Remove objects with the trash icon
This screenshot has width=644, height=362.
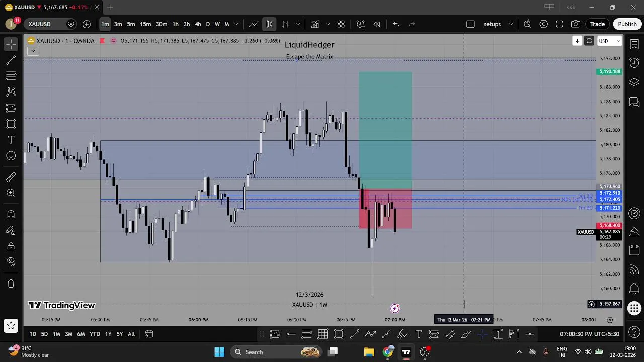tap(11, 284)
